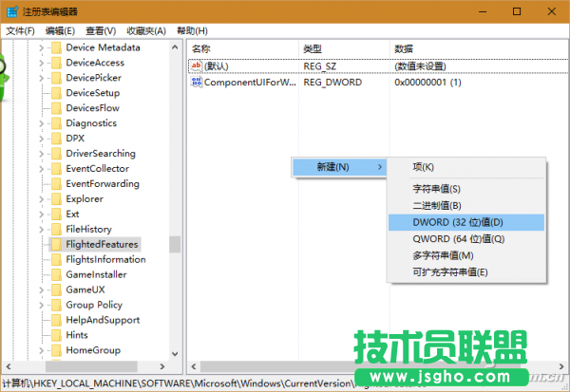Click the EventForwarding folder icon
Viewport: 570px width, 392px height.
[56, 184]
